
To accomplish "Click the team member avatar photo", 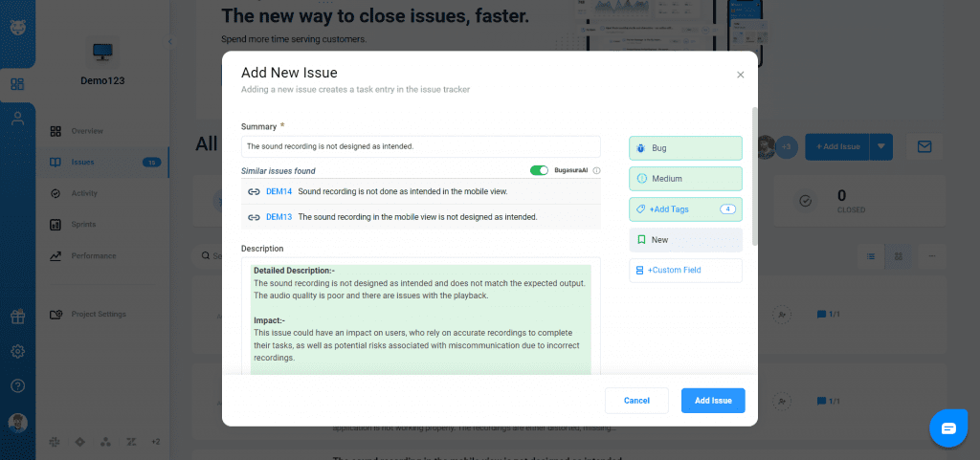I will coord(765,146).
